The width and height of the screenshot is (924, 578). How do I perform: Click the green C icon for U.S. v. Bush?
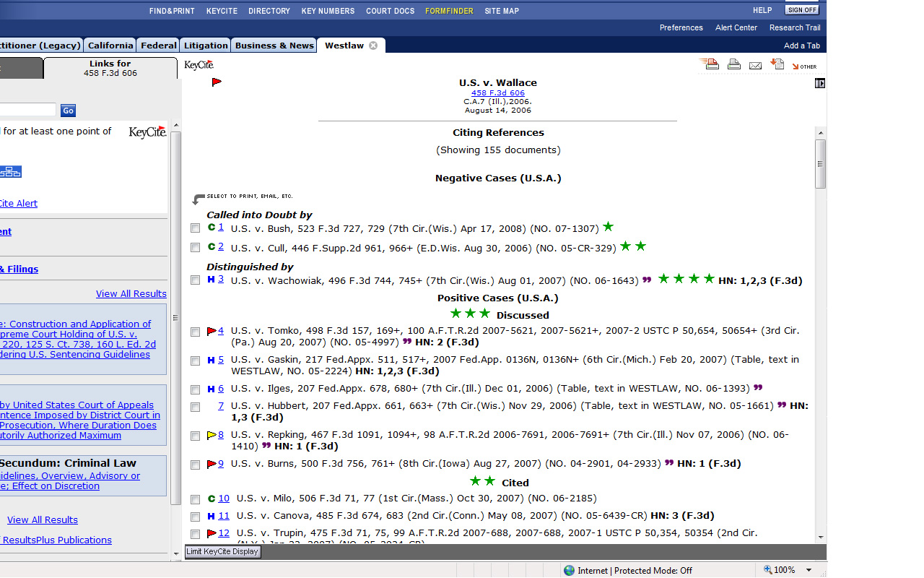pyautogui.click(x=212, y=227)
